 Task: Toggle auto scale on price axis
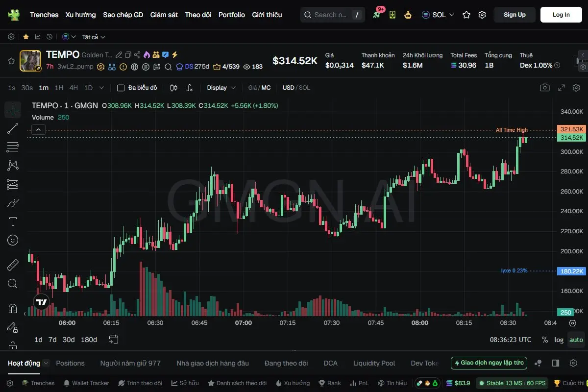(x=576, y=340)
